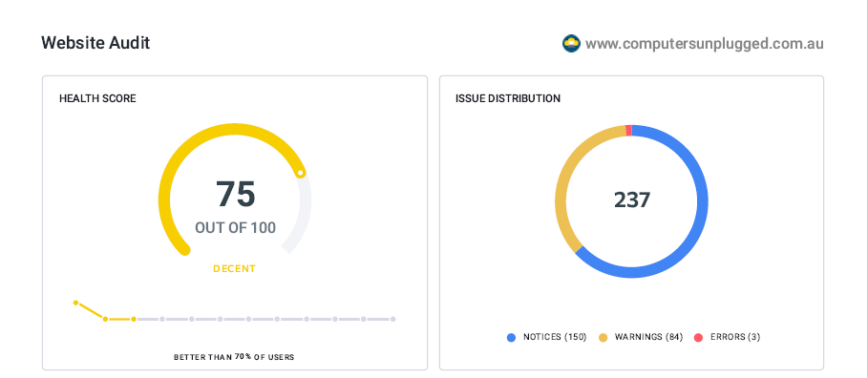
Task: Click the Website Audit heading
Action: tap(95, 43)
